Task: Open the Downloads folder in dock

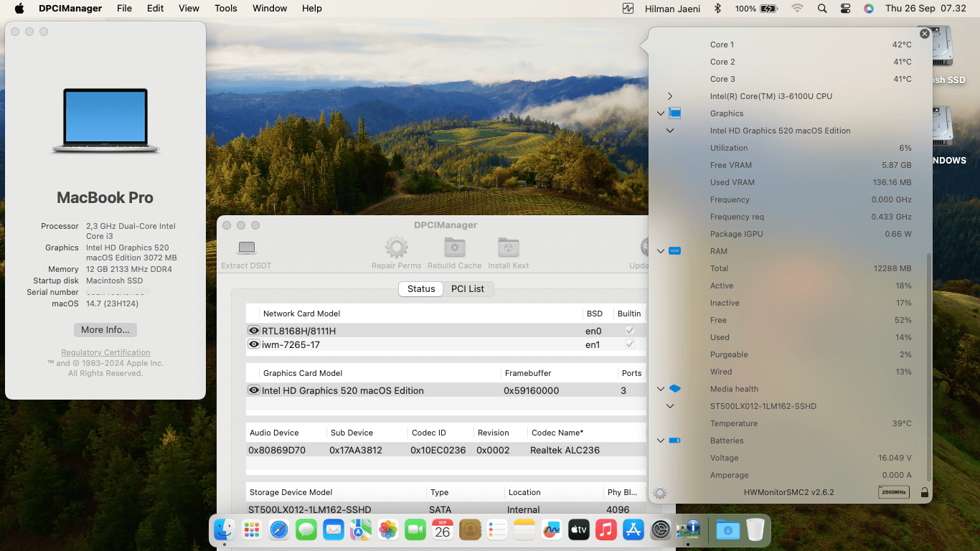Action: click(x=727, y=530)
